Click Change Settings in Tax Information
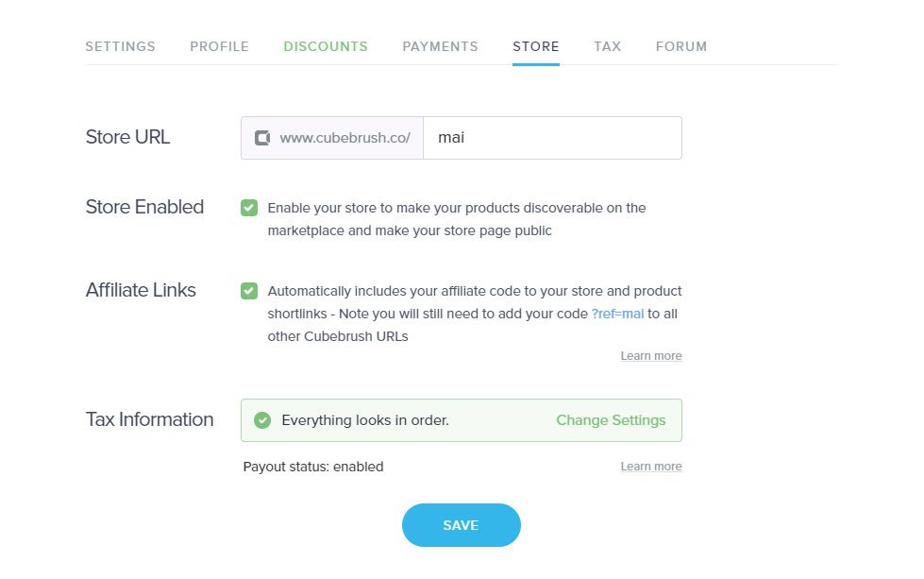 (611, 420)
